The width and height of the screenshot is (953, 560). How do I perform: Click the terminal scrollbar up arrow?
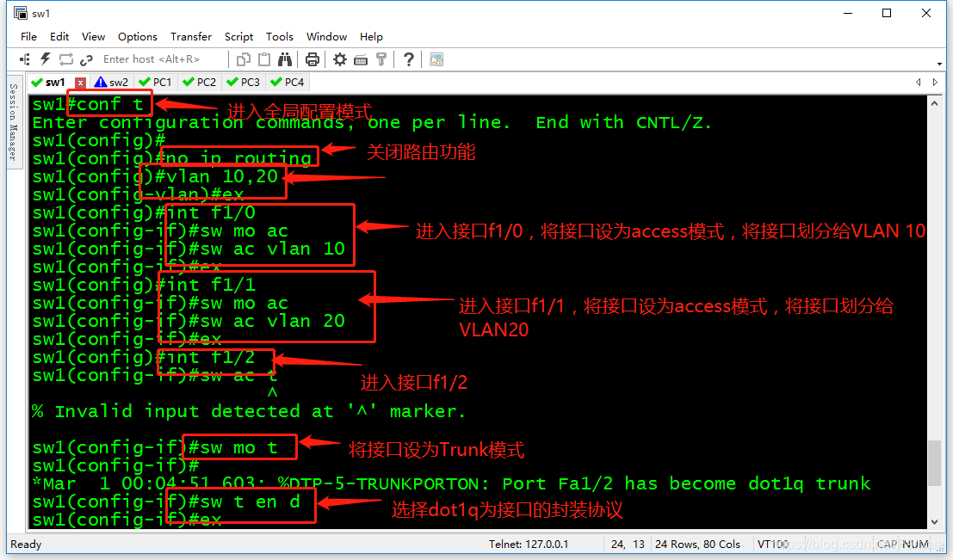pos(935,103)
